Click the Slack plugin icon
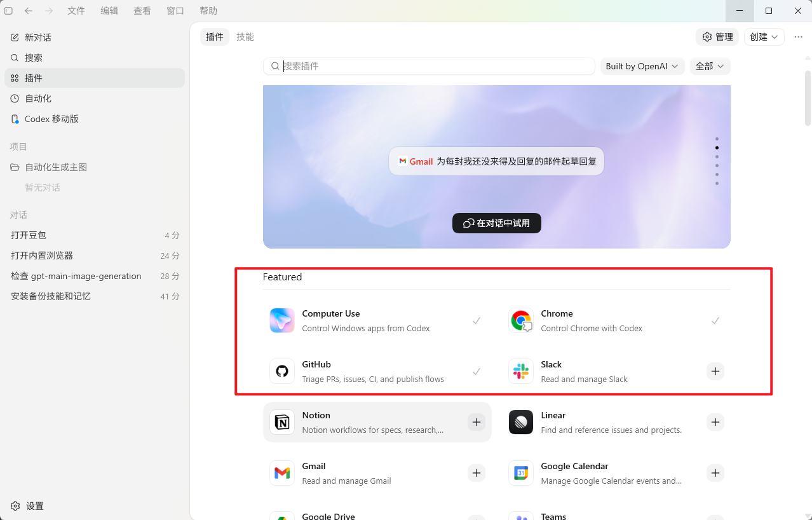 [x=521, y=371]
